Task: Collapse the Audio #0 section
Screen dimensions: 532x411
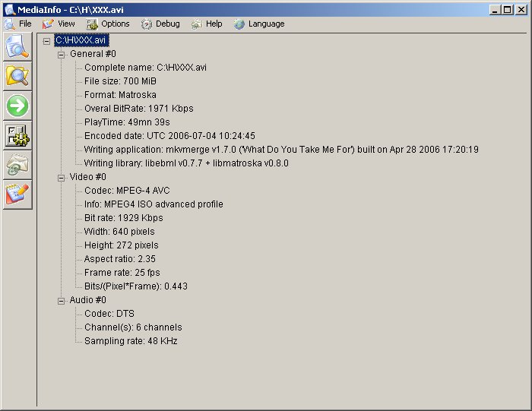Action: [x=61, y=301]
